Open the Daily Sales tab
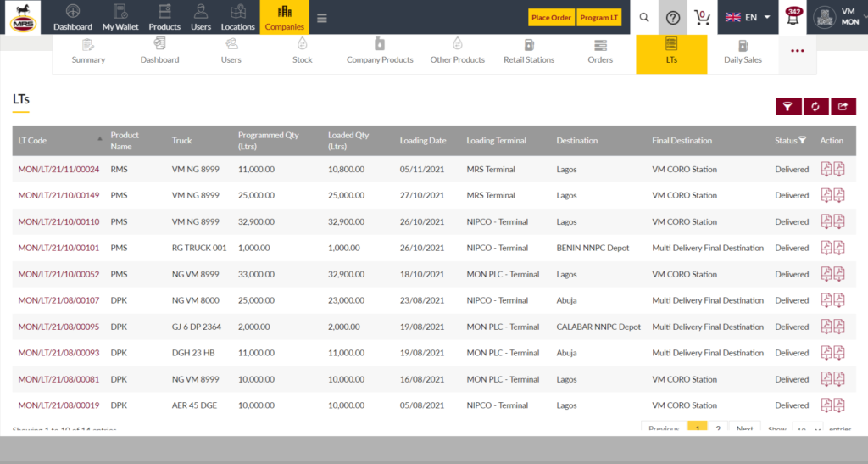 click(x=743, y=53)
